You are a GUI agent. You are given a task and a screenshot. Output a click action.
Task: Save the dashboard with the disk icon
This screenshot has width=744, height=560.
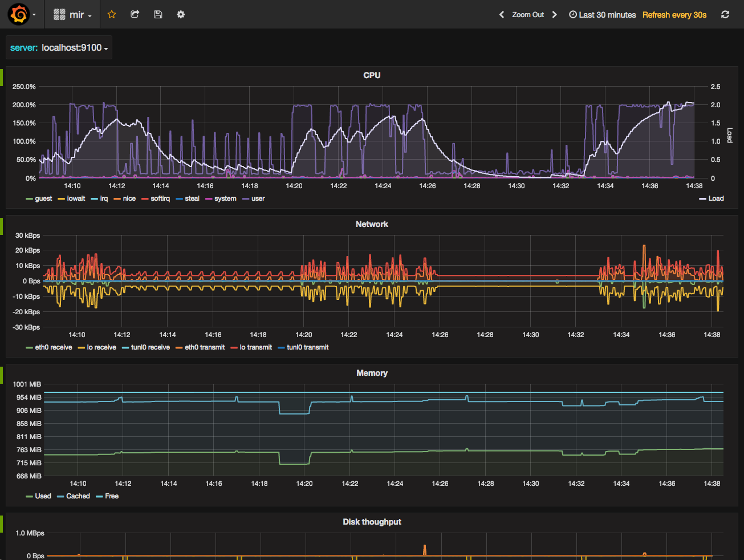point(158,14)
